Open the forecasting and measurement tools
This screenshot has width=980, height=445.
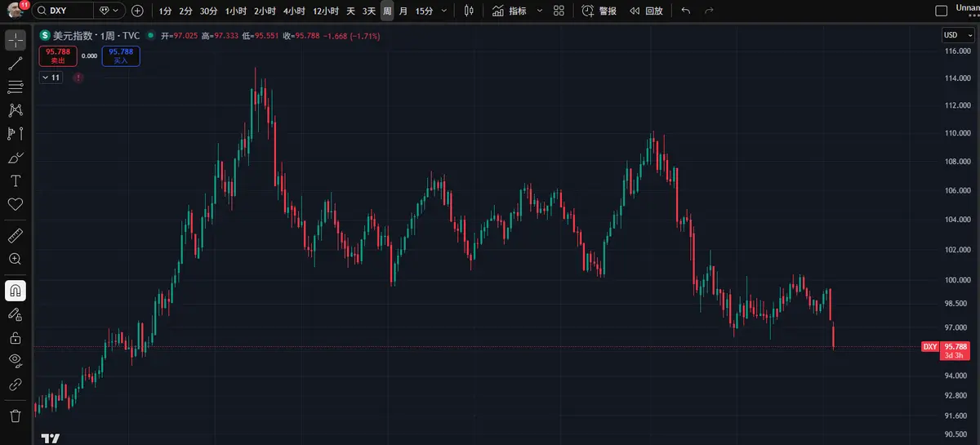(x=16, y=133)
